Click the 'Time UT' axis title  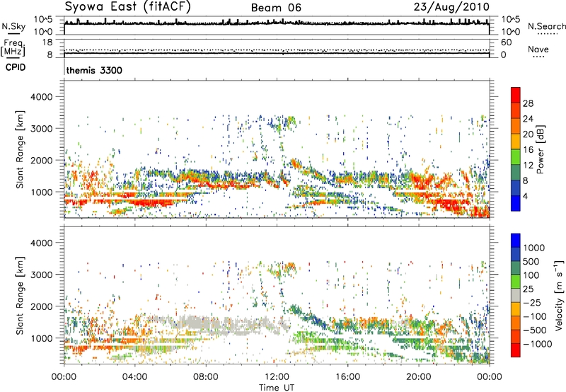277,388
